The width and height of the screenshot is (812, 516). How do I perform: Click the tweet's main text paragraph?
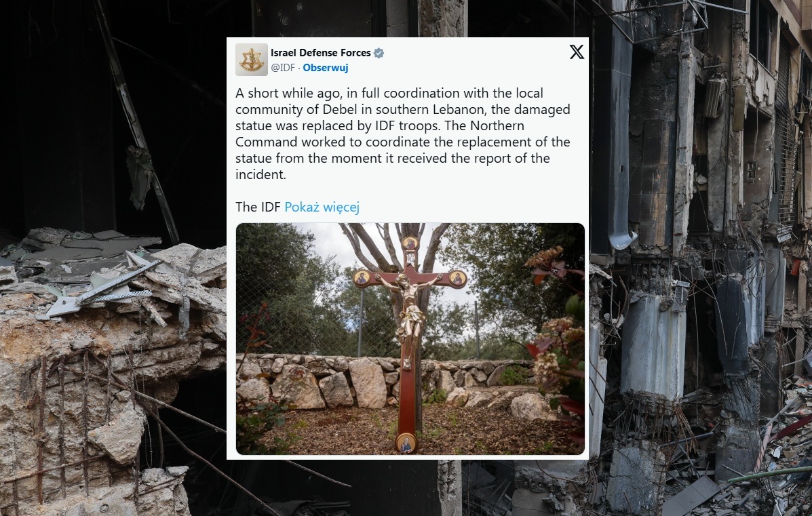pyautogui.click(x=402, y=134)
